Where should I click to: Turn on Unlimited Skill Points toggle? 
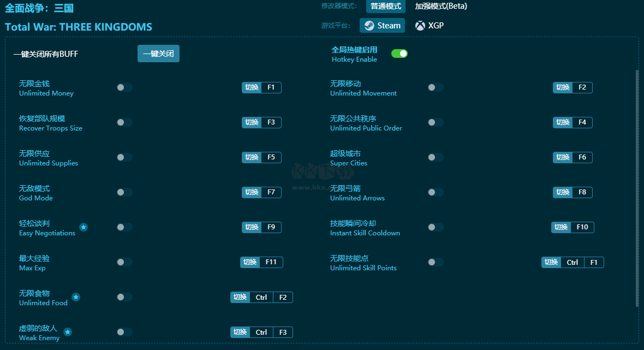[436, 262]
